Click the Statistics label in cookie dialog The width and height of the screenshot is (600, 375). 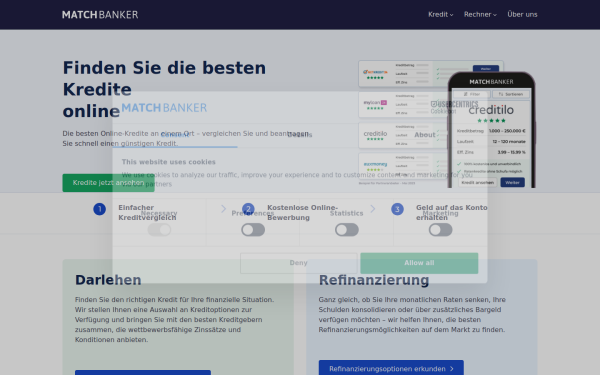[347, 213]
